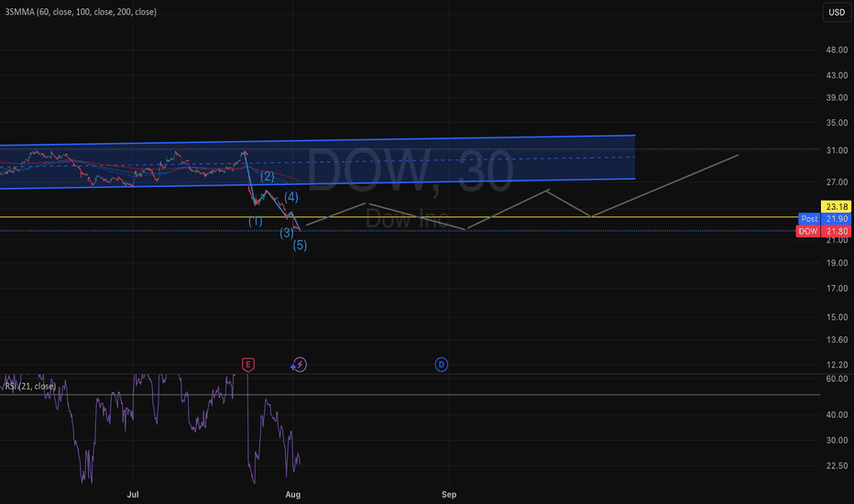Click the 31.00 price axis label
Viewport: 854px width, 504px height.
pos(837,150)
